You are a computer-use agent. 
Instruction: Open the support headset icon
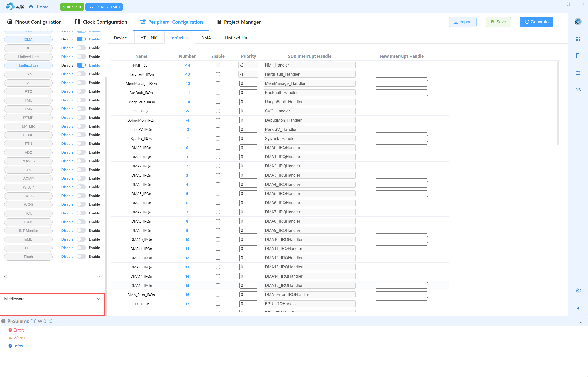click(578, 90)
